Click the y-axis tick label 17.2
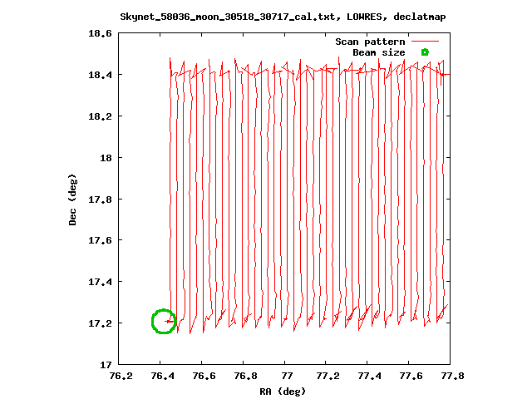 click(100, 323)
